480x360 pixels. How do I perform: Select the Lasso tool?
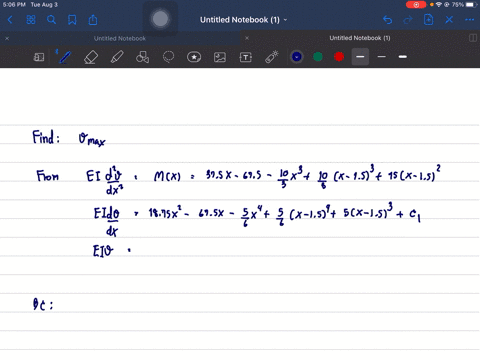pyautogui.click(x=168, y=57)
